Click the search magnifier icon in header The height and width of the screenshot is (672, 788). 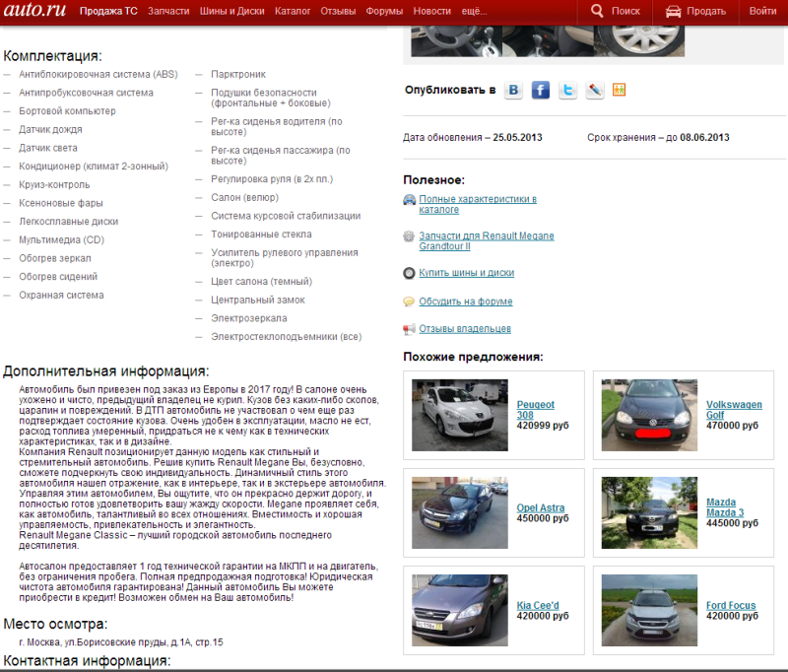point(597,11)
